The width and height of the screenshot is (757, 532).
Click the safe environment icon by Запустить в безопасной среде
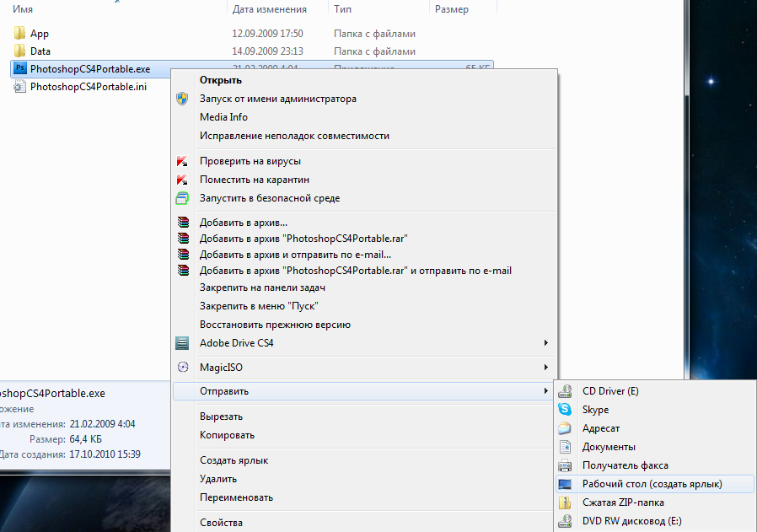[182, 198]
